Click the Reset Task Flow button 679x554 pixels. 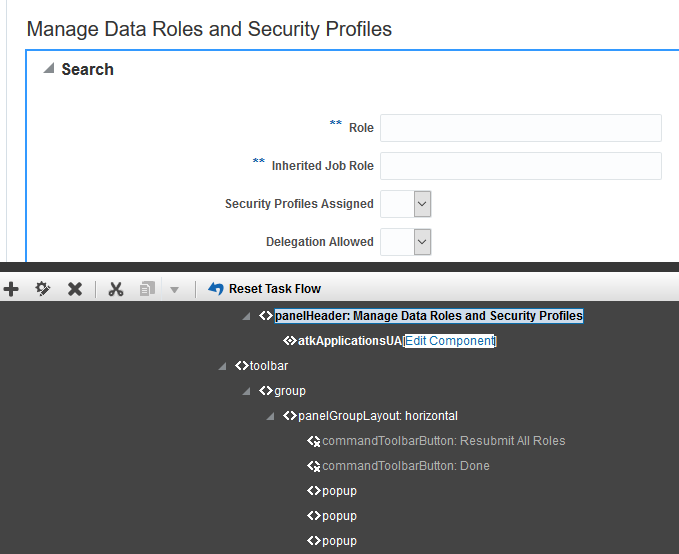(264, 289)
